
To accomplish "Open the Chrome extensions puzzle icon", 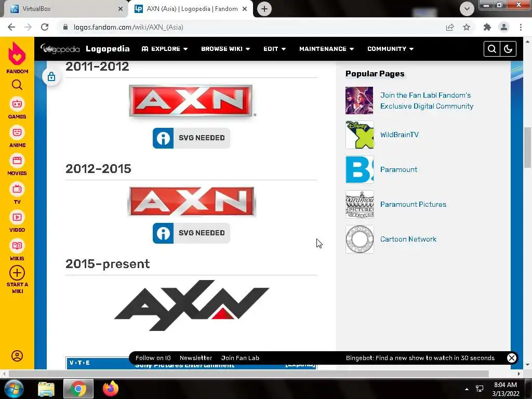I will pos(487,27).
